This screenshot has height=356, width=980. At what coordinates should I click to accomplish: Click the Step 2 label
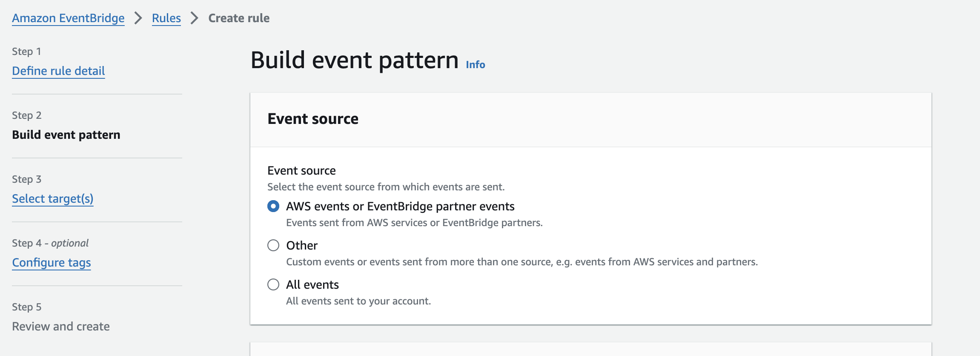click(x=27, y=115)
